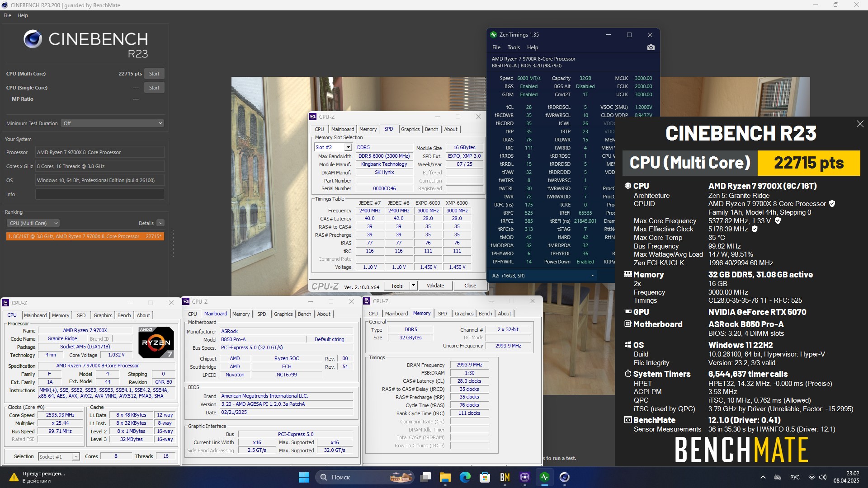Click the ASRock manufacturer value
The height and width of the screenshot is (488, 868).
(x=286, y=331)
